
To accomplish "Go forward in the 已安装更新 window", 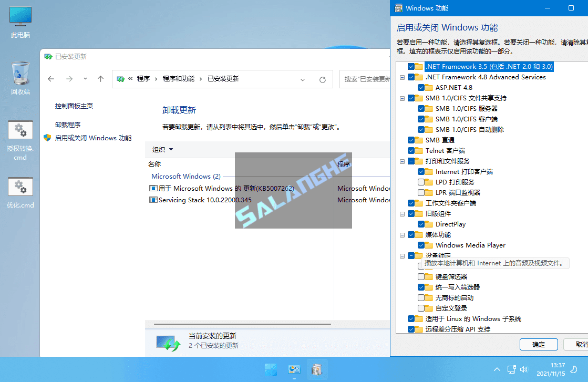I will pyautogui.click(x=69, y=79).
